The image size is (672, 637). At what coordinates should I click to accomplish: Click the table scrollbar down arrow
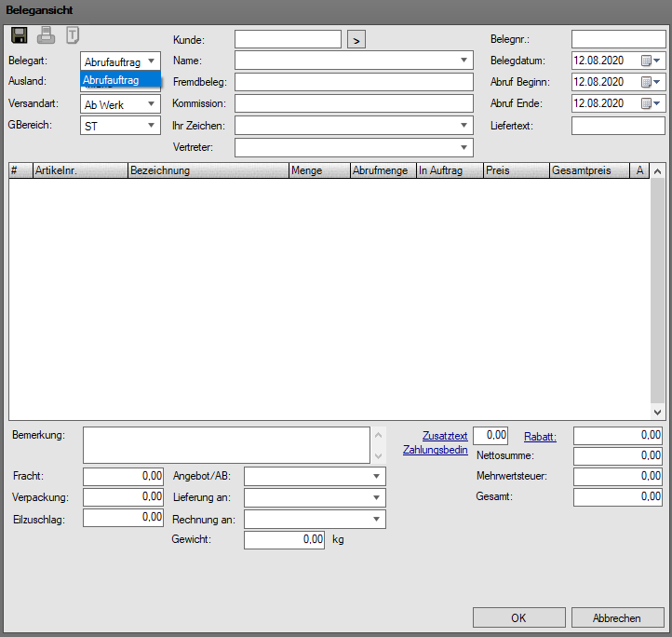pos(657,412)
